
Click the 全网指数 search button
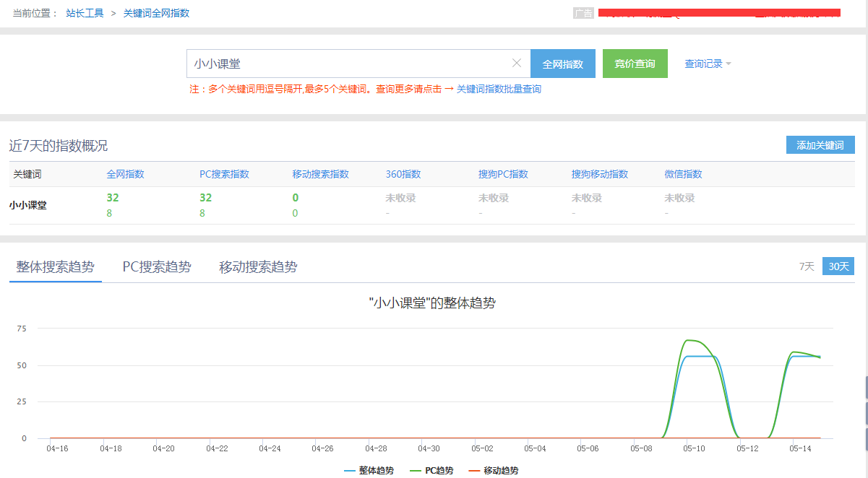563,64
